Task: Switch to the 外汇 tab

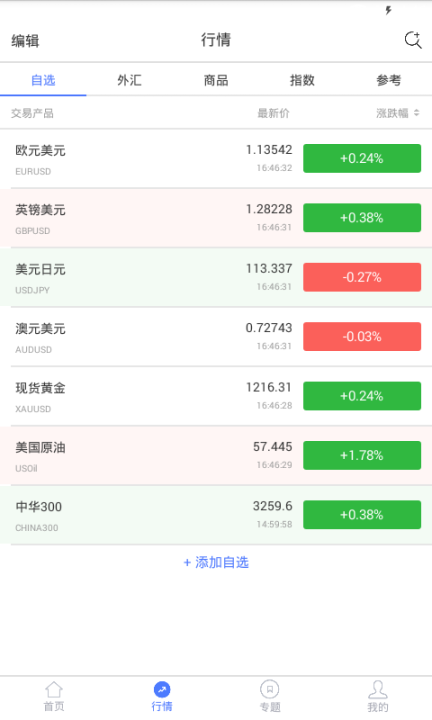Action: tap(129, 80)
